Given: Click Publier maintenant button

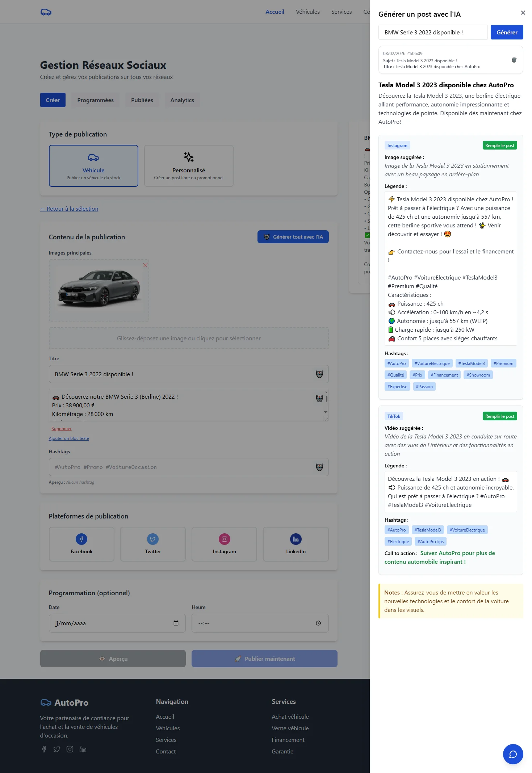Looking at the screenshot, I should pos(264,659).
